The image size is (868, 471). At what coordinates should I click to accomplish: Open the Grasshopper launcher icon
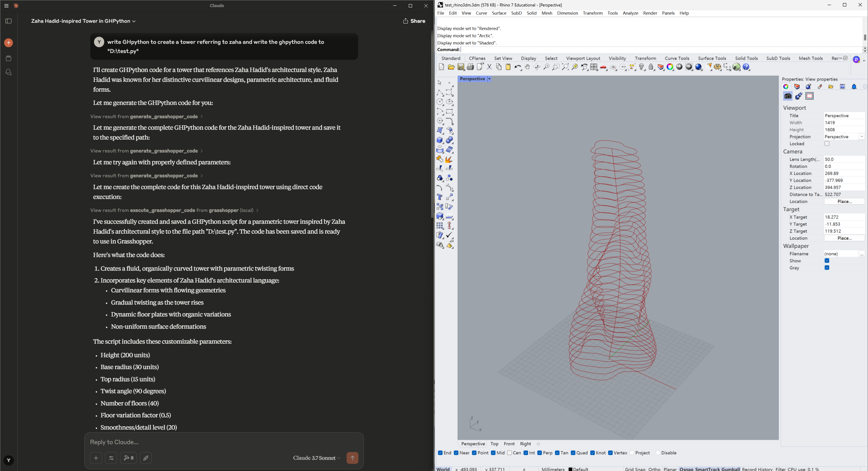(736, 67)
